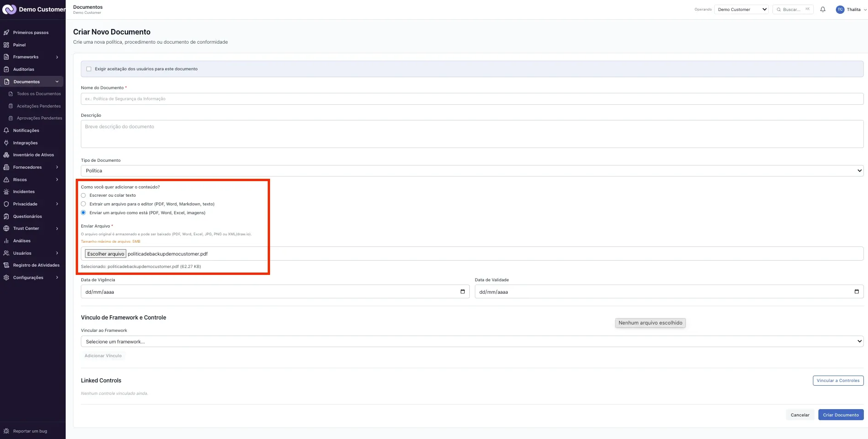Click the Primeiros passos rocket icon

(6, 33)
